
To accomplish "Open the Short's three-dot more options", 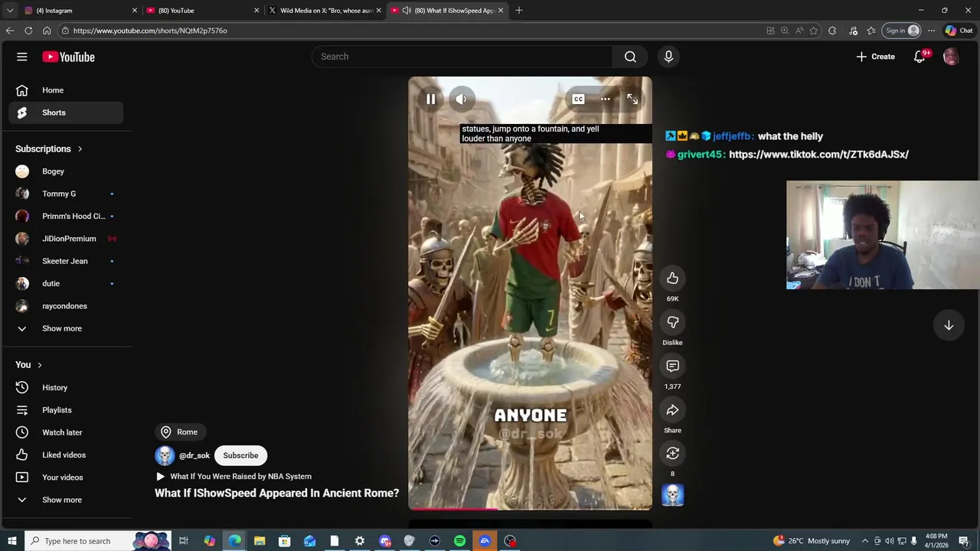I will (606, 99).
